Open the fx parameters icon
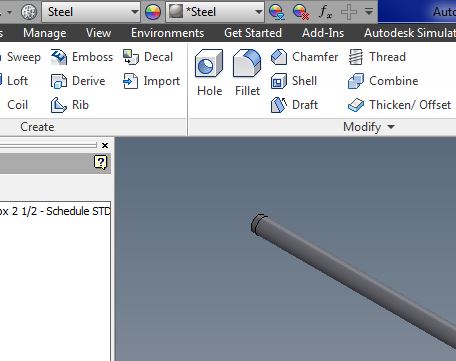The width and height of the screenshot is (456, 361). (325, 12)
